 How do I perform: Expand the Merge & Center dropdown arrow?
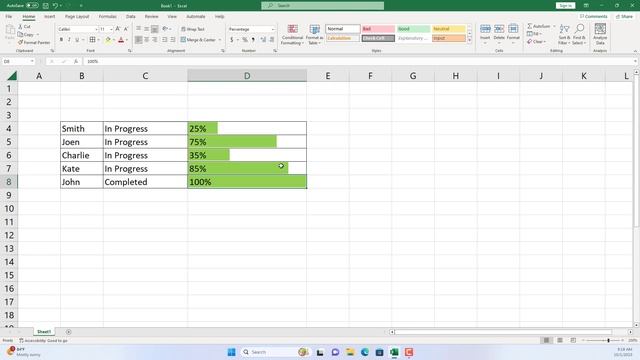(x=220, y=40)
